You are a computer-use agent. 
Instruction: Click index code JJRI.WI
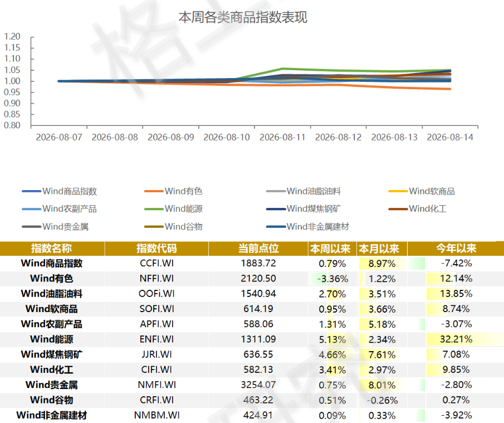pyautogui.click(x=156, y=354)
